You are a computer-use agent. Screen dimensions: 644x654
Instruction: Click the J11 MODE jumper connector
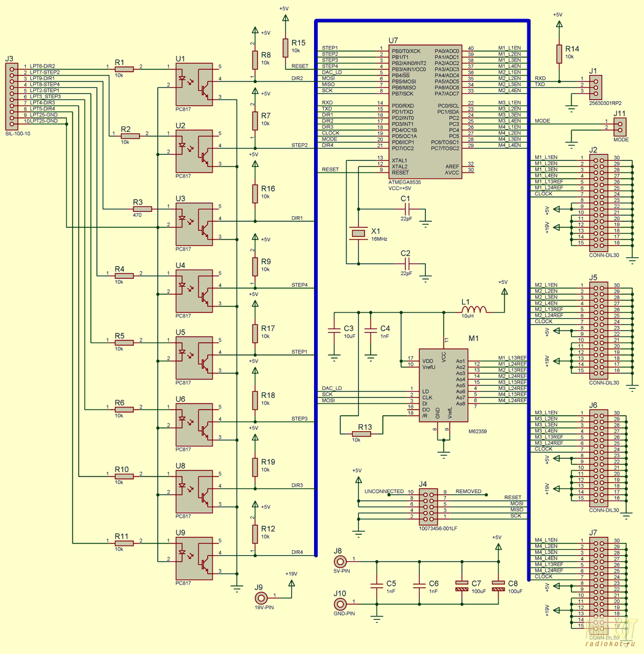[x=620, y=127]
